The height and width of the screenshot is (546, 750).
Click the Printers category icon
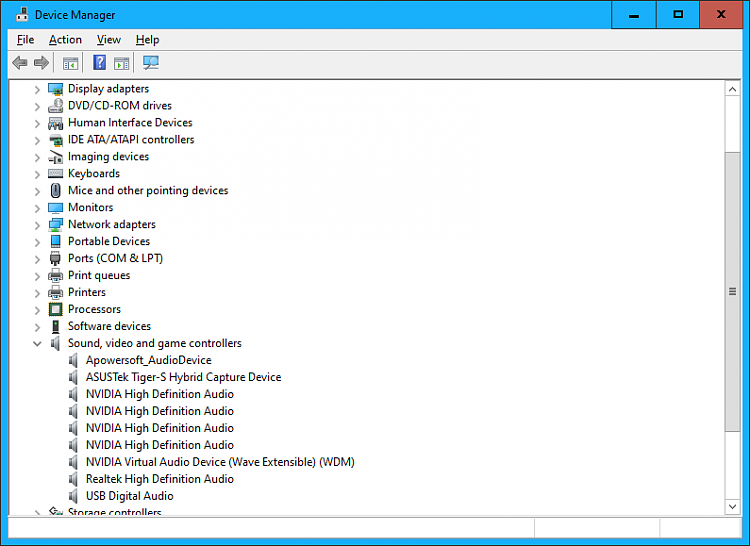click(x=55, y=293)
